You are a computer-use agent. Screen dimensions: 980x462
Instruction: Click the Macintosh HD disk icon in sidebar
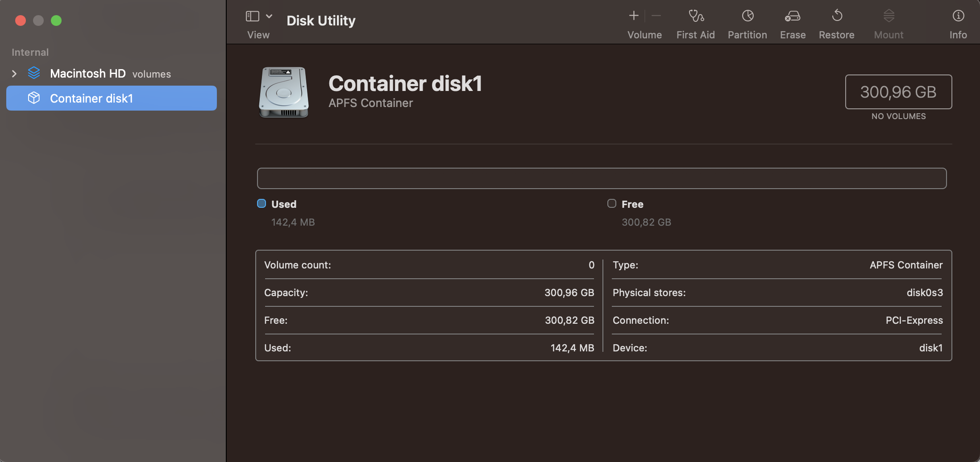[x=34, y=73]
